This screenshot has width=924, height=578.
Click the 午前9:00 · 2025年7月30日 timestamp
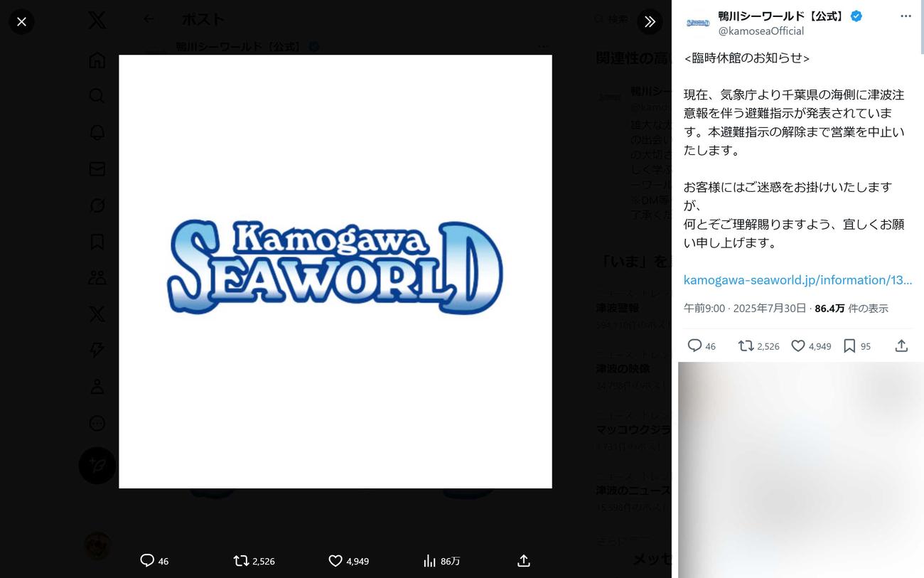coord(745,309)
